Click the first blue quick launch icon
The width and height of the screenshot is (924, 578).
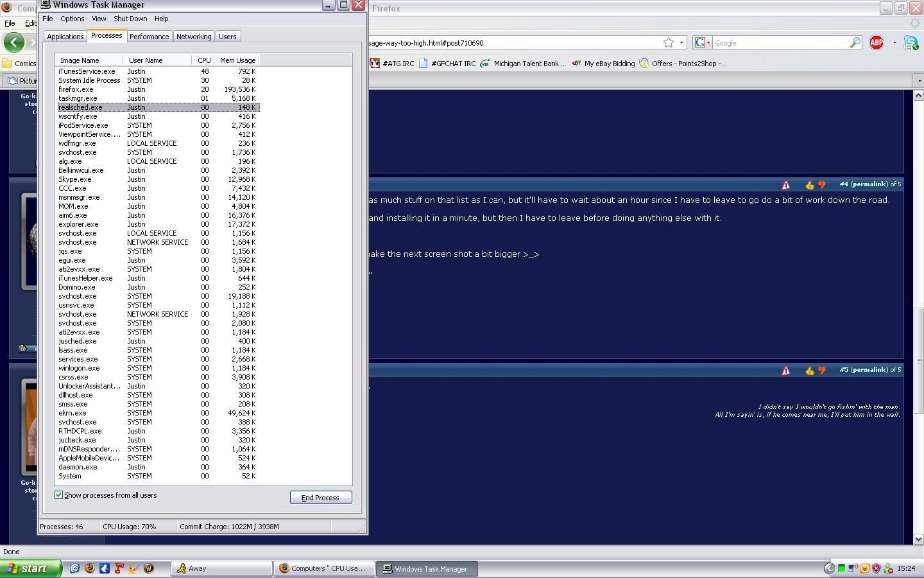point(75,568)
